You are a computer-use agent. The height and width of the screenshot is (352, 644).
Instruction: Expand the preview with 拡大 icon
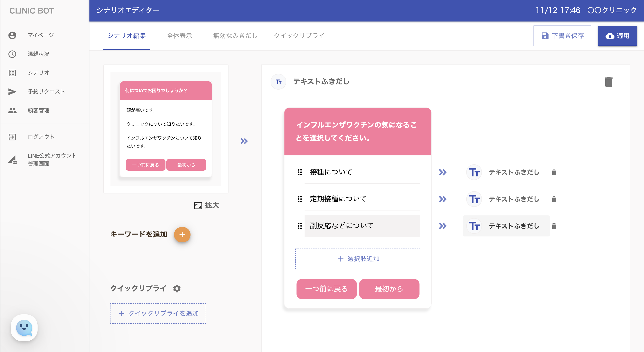click(x=206, y=206)
